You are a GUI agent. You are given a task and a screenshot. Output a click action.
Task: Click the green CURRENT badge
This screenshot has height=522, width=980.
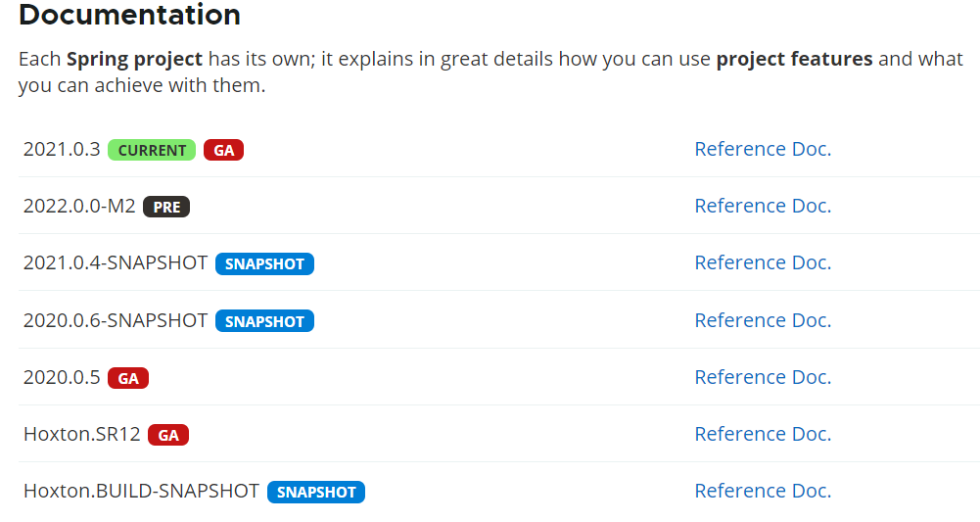click(x=152, y=150)
